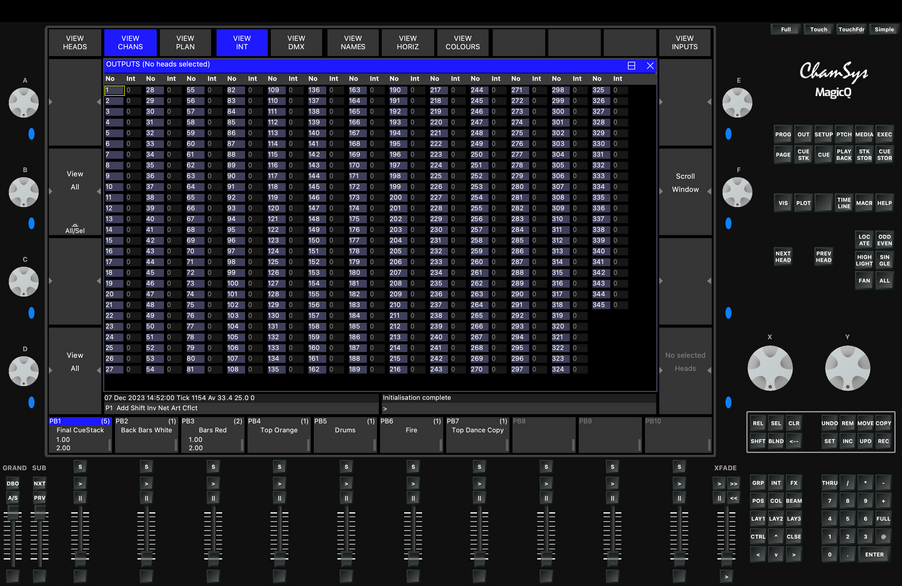This screenshot has height=586, width=902.
Task: Toggle the SHFT shift key
Action: [x=758, y=441]
